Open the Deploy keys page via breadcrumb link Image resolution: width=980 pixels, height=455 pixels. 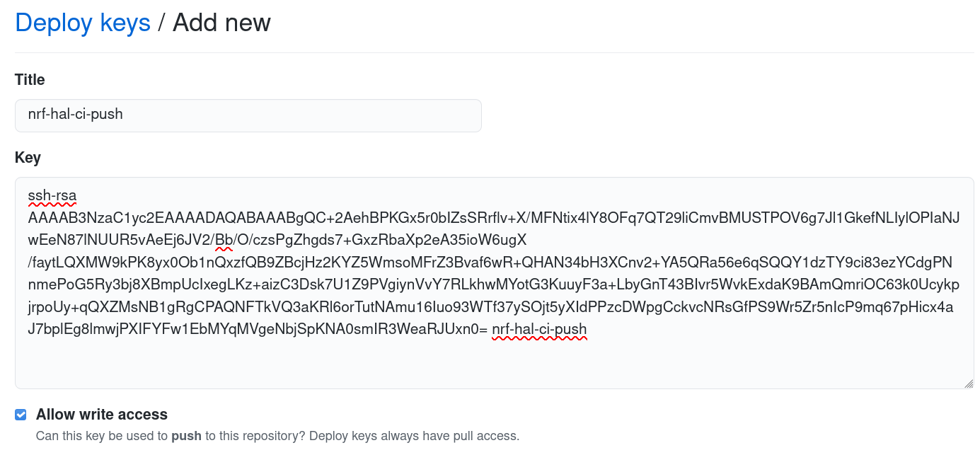coord(82,22)
